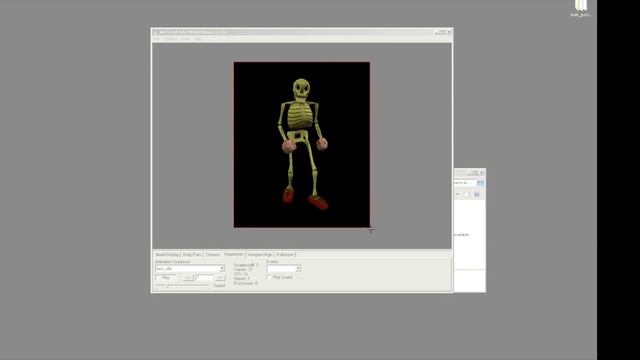The height and width of the screenshot is (360, 640).
Task: Open the Weapon Origin tab
Action: point(260,254)
